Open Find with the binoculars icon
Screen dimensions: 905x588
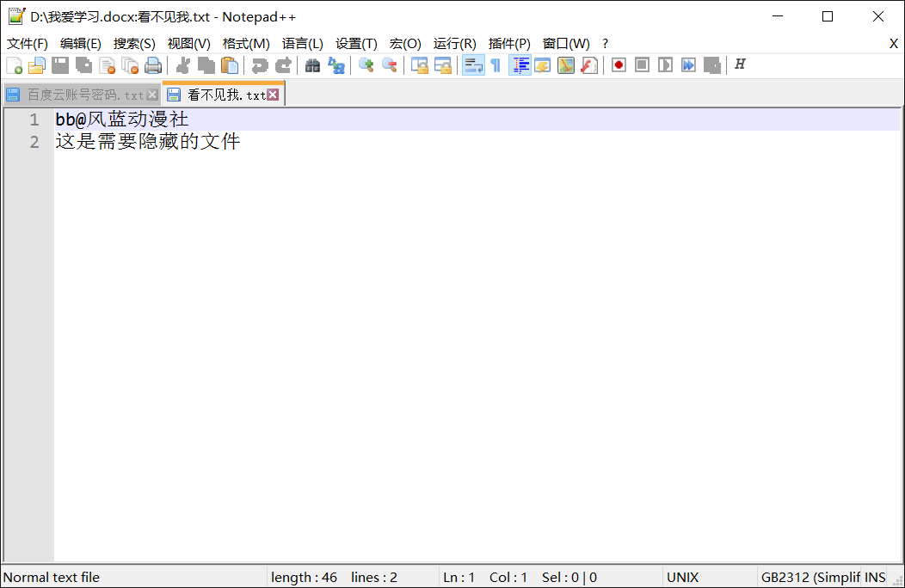click(x=313, y=65)
